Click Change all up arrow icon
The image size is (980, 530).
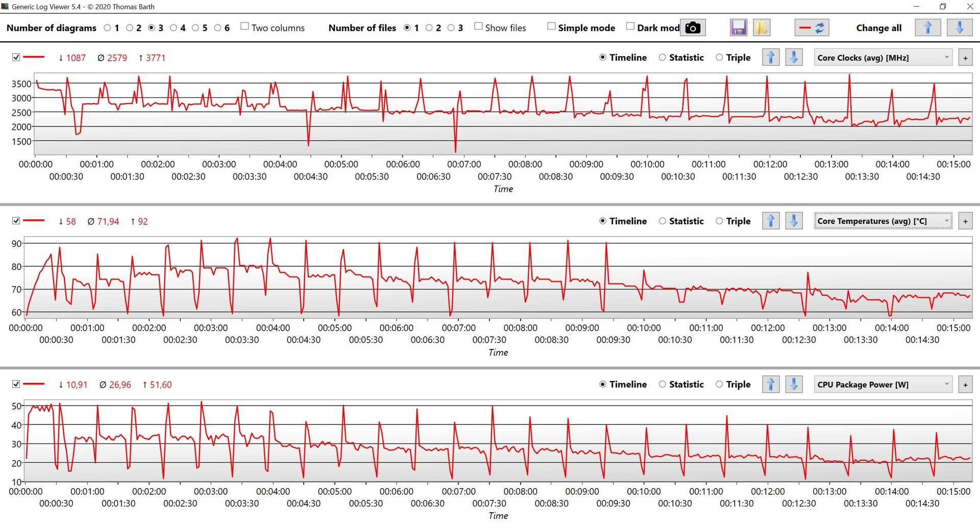927,28
